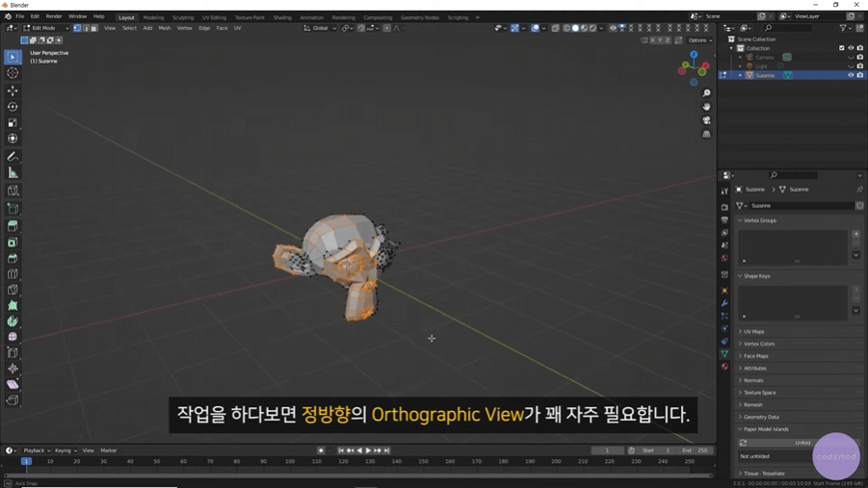The width and height of the screenshot is (868, 488).
Task: Open the File menu
Action: pos(20,16)
